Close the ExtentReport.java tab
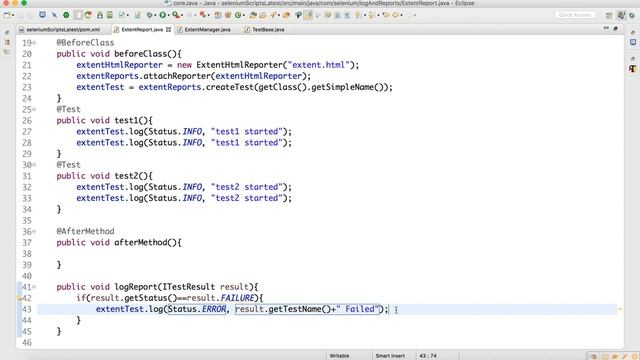 (168, 30)
